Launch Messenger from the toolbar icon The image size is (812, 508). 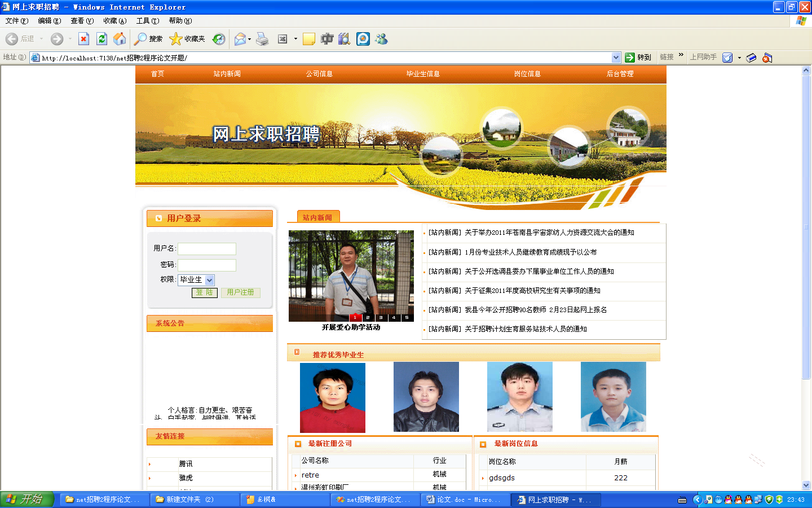(382, 38)
